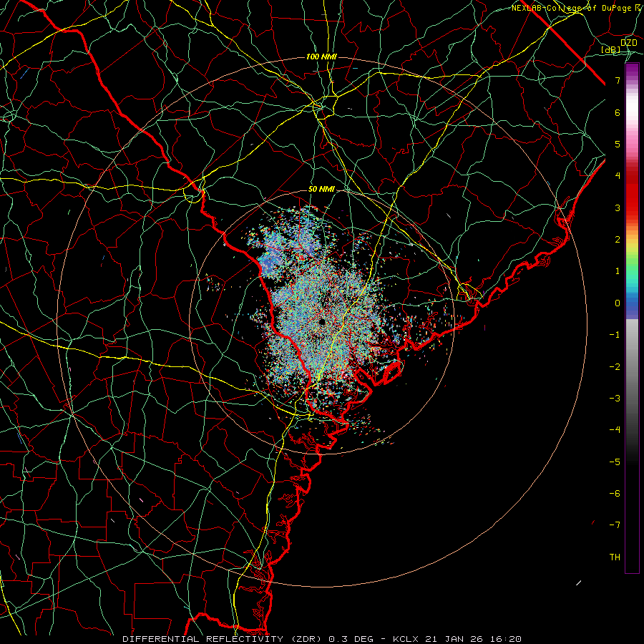Click the "KCLX" radar site ID in the caption
This screenshot has height=644, width=644.
pyautogui.click(x=406, y=639)
